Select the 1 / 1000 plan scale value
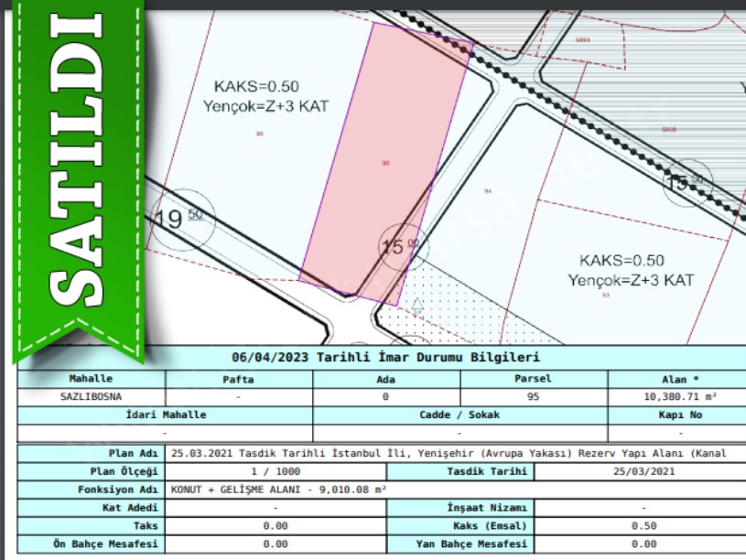 [x=275, y=471]
